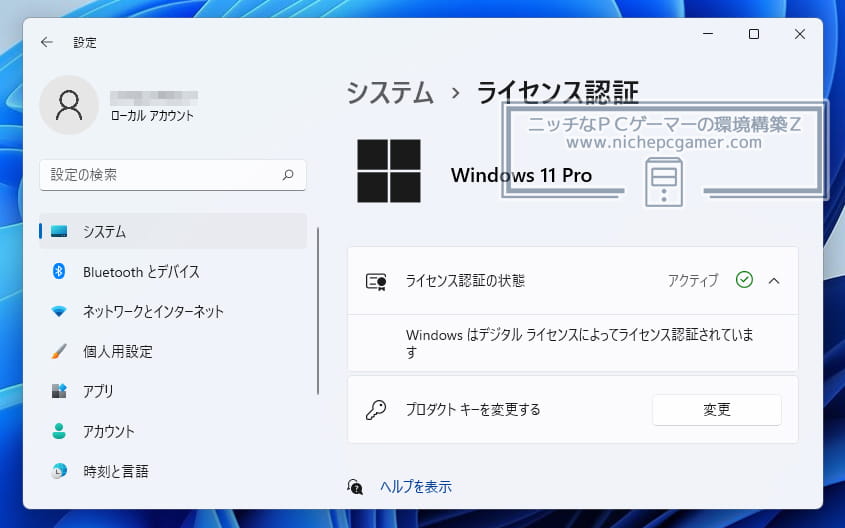Open ネットワークとインターネット settings
This screenshot has height=528, width=845.
pos(172,311)
